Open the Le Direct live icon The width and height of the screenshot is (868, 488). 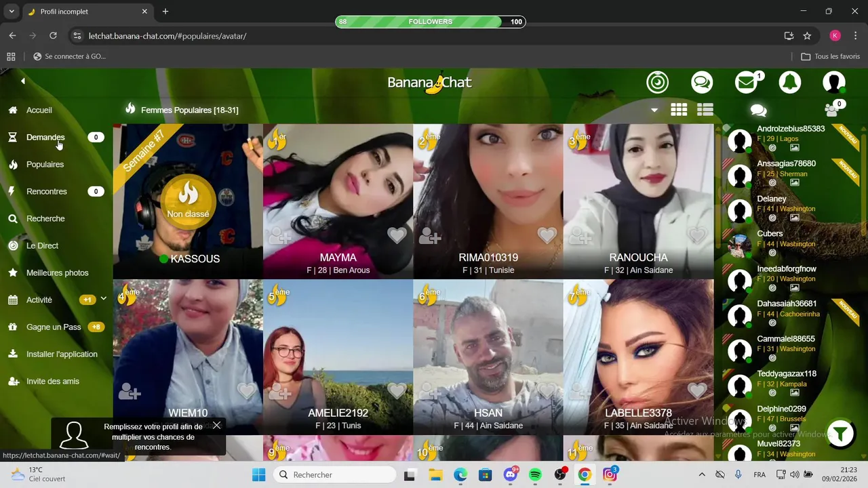13,245
